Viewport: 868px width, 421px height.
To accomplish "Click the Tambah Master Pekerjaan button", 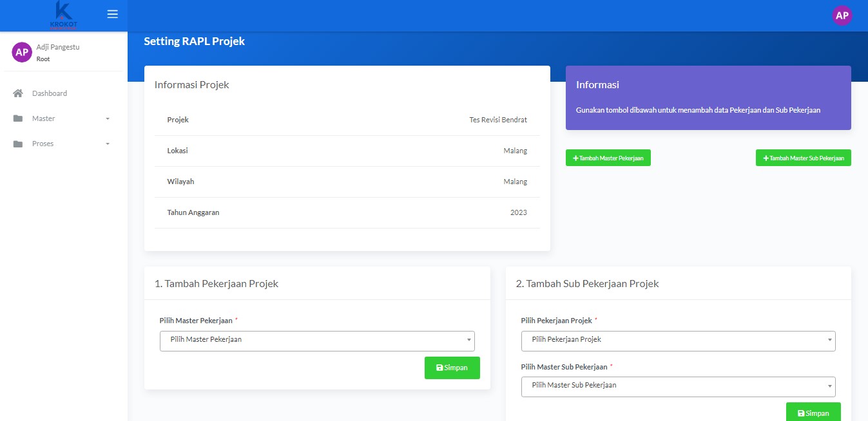I will [608, 158].
